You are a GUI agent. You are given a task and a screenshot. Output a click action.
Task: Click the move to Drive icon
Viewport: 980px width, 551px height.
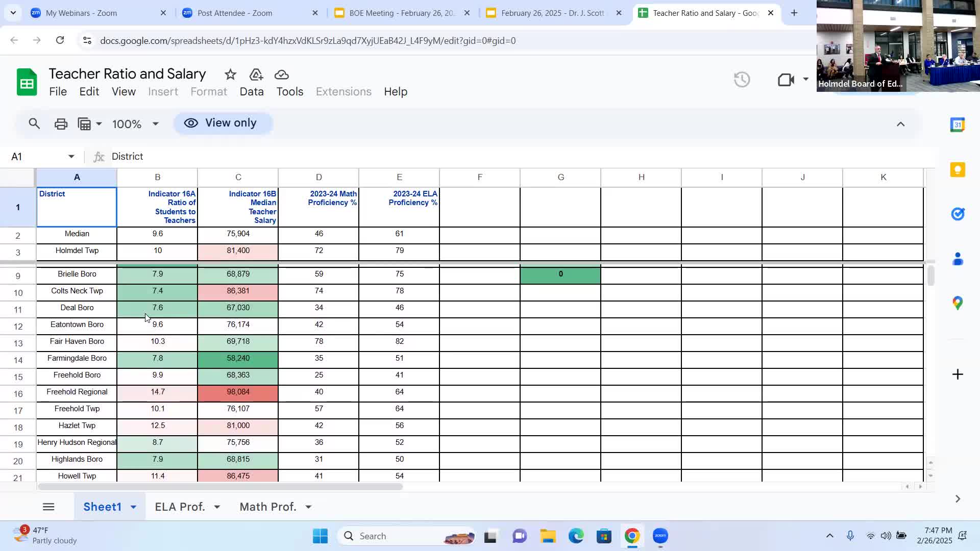click(256, 75)
